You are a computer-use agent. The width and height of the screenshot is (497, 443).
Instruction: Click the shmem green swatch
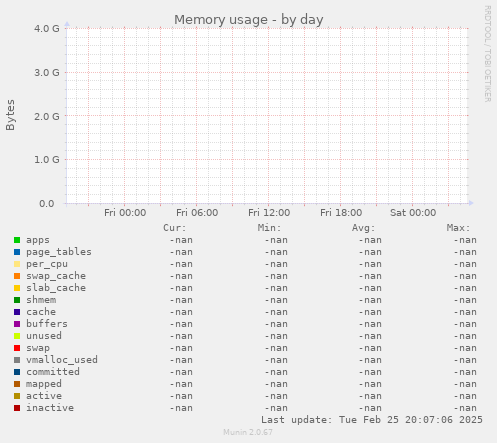(x=17, y=300)
